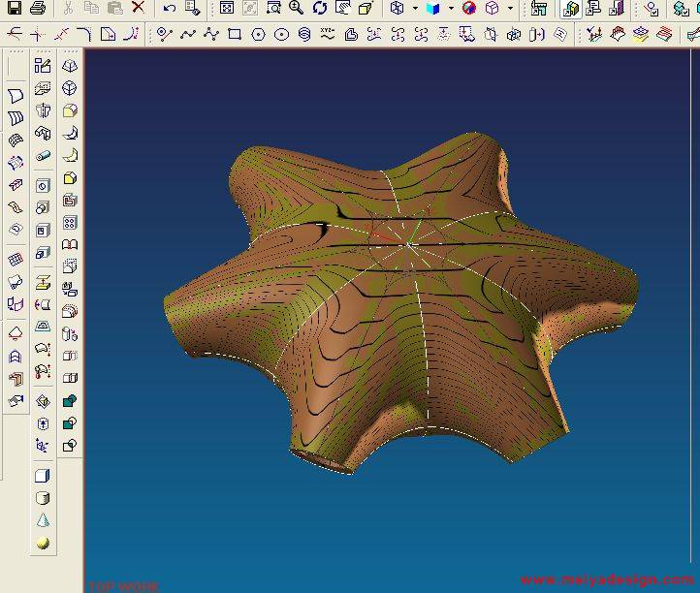Click the cylinder primitive icon
The image size is (700, 593).
pos(43,498)
